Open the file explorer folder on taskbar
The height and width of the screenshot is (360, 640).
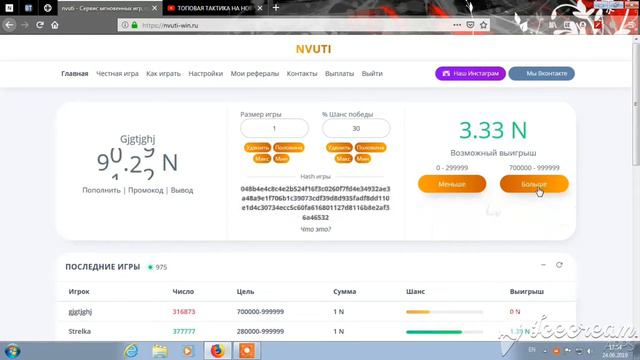point(160,351)
